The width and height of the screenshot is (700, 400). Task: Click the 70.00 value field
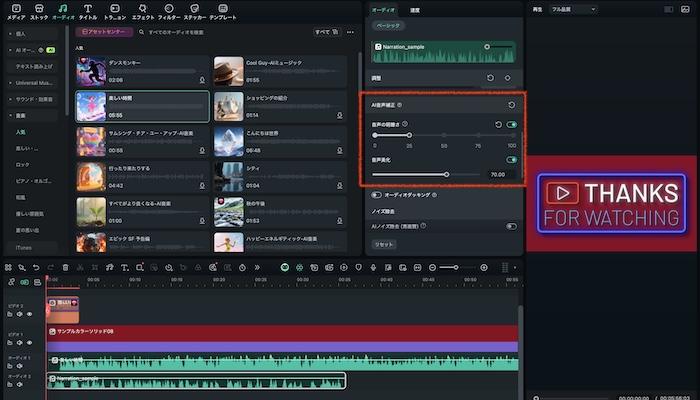coord(500,175)
